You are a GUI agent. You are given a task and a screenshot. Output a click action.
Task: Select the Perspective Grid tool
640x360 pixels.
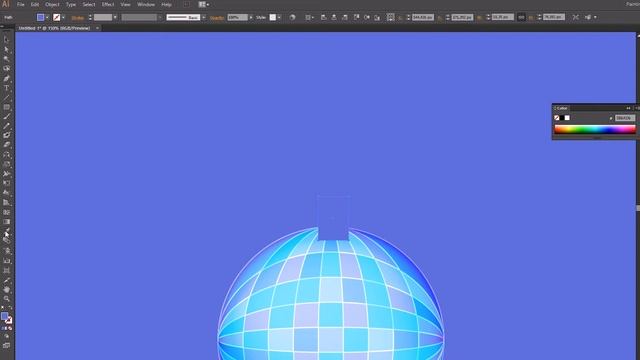tap(6, 203)
